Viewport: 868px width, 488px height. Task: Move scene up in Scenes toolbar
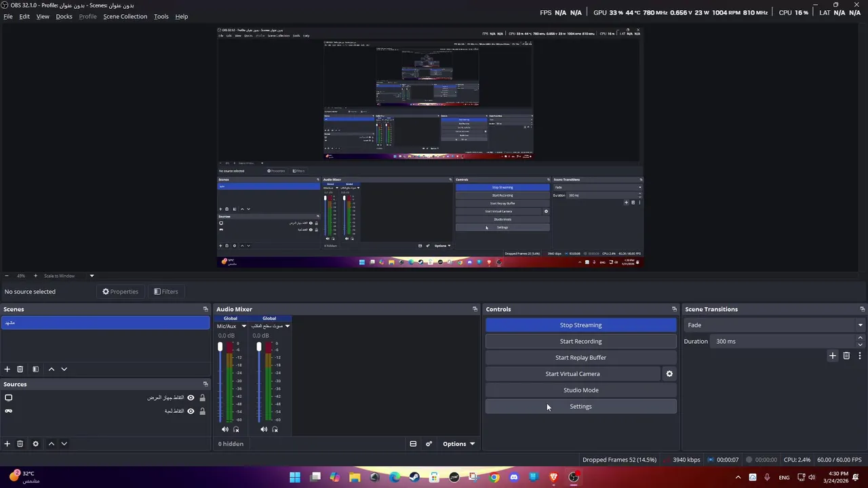51,369
